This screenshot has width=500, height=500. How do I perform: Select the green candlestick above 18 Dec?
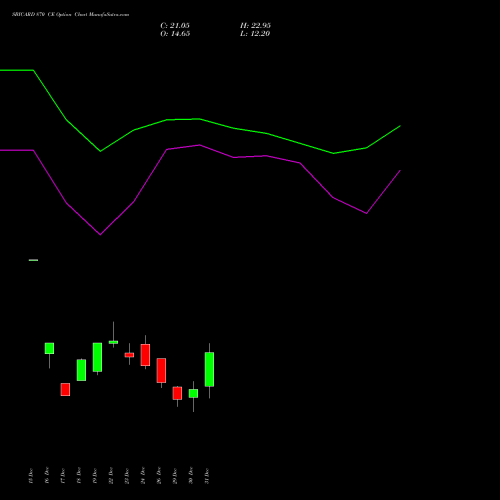(81, 370)
